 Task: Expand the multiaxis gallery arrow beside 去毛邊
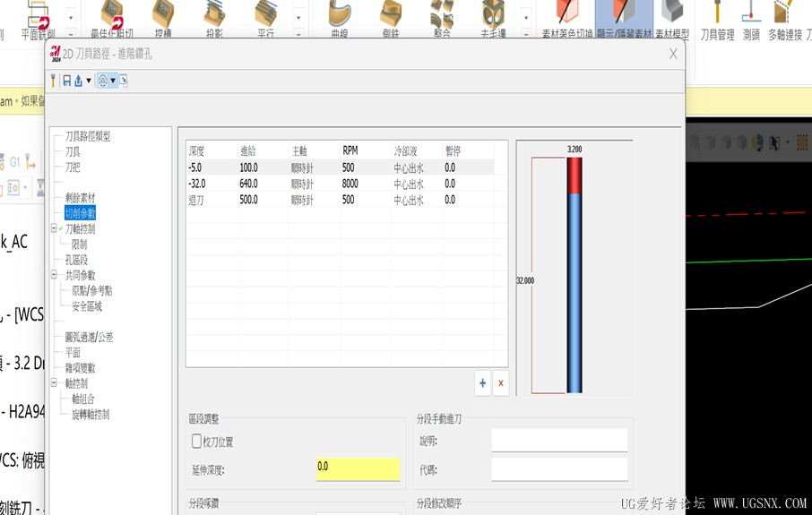point(526,18)
